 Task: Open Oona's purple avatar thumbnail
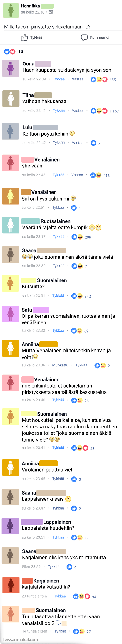click(11, 68)
